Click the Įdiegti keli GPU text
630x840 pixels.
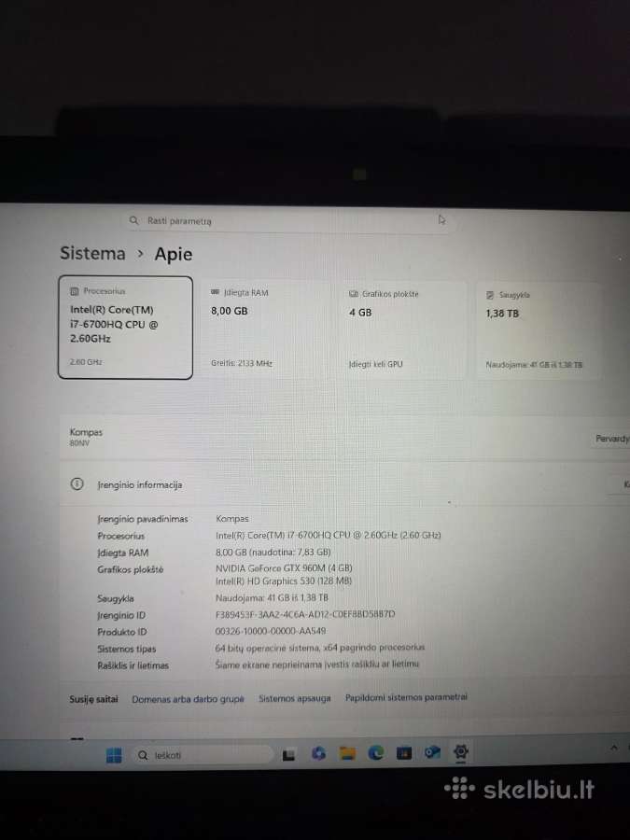pos(375,364)
